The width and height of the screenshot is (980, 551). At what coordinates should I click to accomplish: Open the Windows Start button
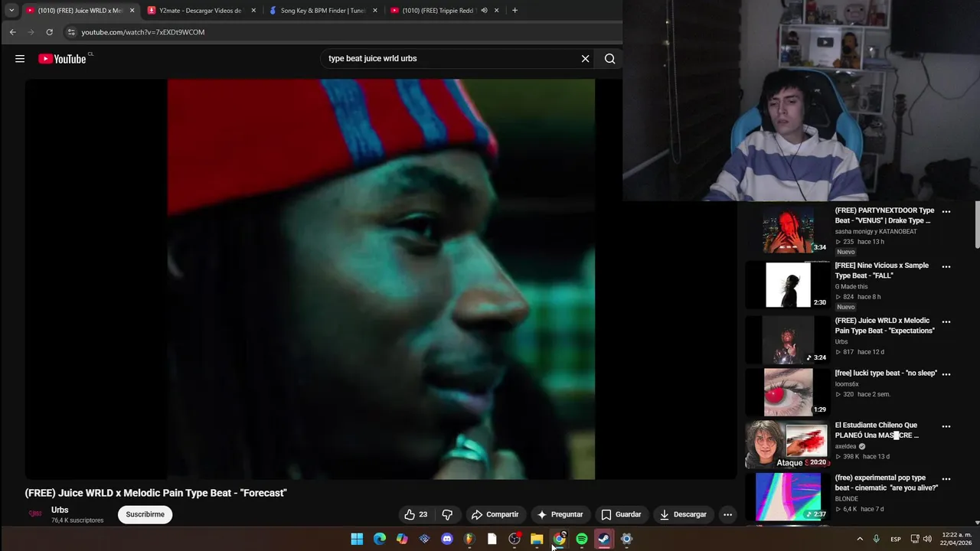pyautogui.click(x=357, y=539)
